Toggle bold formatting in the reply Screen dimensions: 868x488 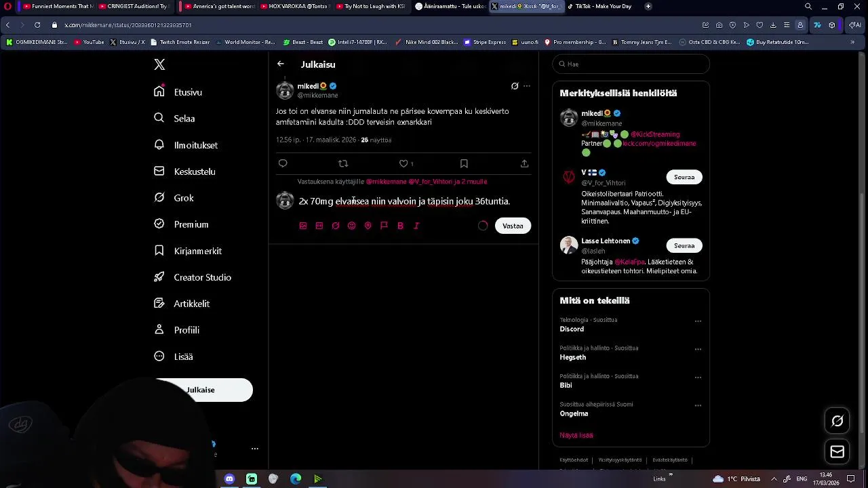[x=400, y=226]
